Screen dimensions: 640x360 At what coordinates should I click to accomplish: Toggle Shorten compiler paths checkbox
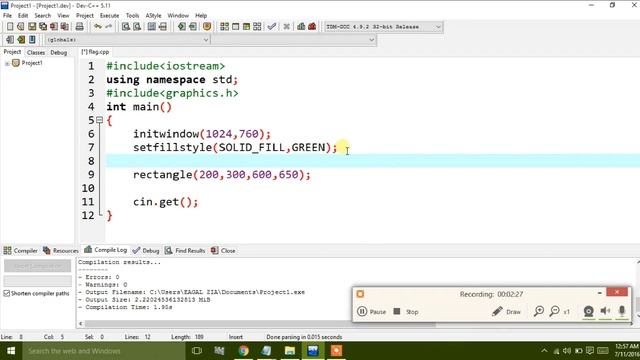click(7, 293)
